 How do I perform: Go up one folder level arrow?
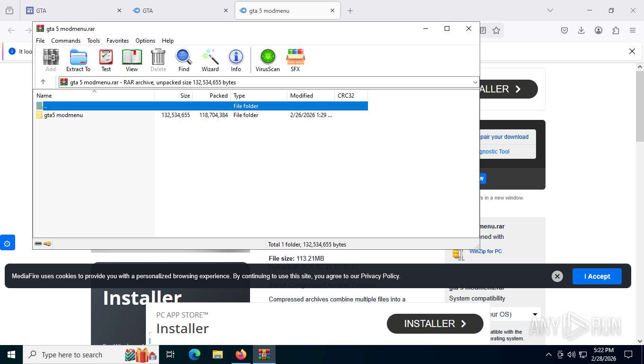pos(43,82)
